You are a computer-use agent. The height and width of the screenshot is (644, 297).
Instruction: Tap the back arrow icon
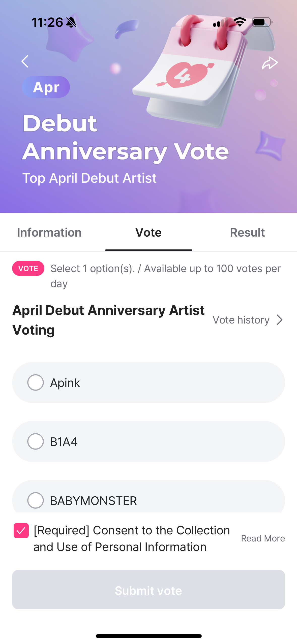click(x=25, y=61)
